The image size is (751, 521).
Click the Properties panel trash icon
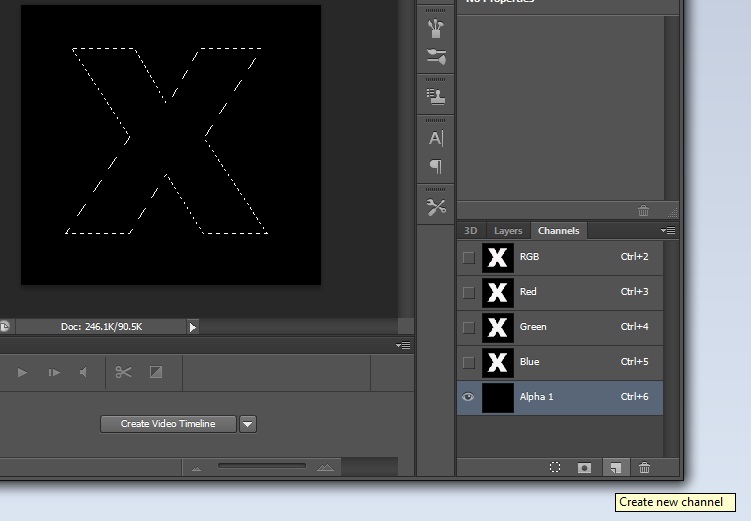click(x=643, y=210)
